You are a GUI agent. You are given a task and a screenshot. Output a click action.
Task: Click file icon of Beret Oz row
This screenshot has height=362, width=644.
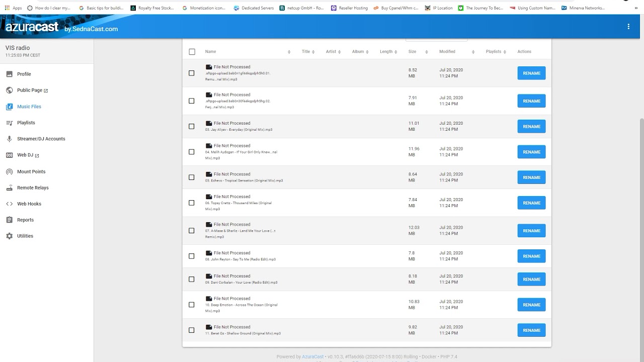209,327
